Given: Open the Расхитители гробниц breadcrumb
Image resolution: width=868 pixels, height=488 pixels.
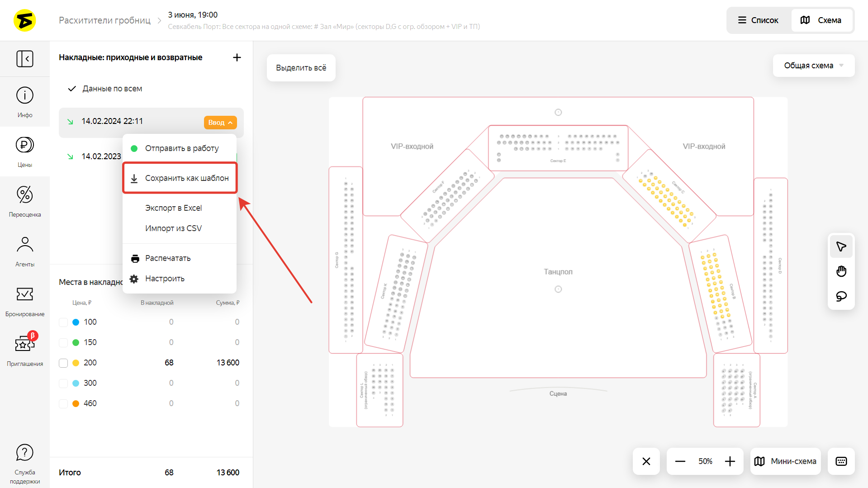Looking at the screenshot, I should (x=104, y=20).
